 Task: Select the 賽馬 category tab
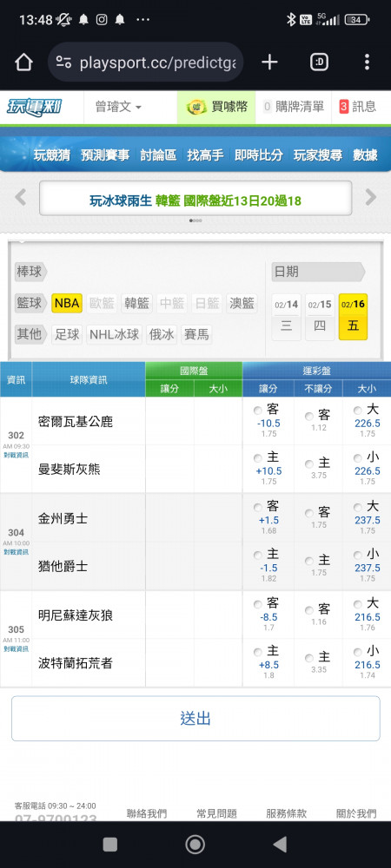[196, 335]
